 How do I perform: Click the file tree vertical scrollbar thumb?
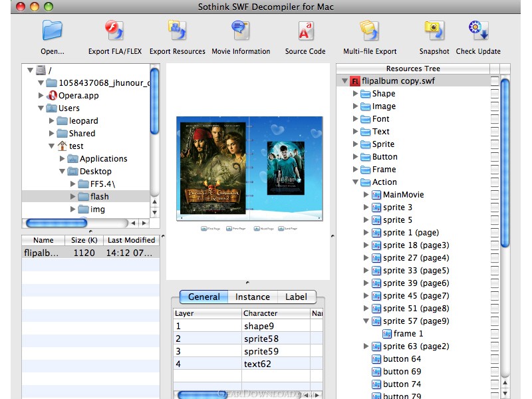click(155, 101)
